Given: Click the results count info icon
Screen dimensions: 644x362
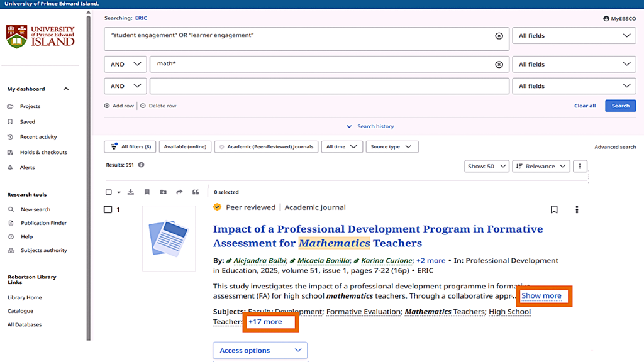Looking at the screenshot, I should coord(141,165).
